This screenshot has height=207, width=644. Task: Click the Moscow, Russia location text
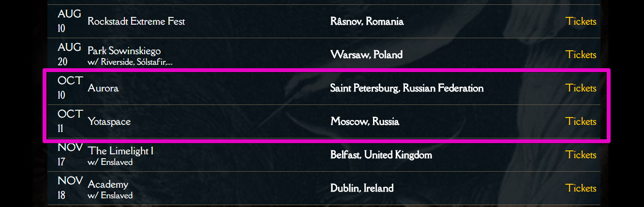365,121
